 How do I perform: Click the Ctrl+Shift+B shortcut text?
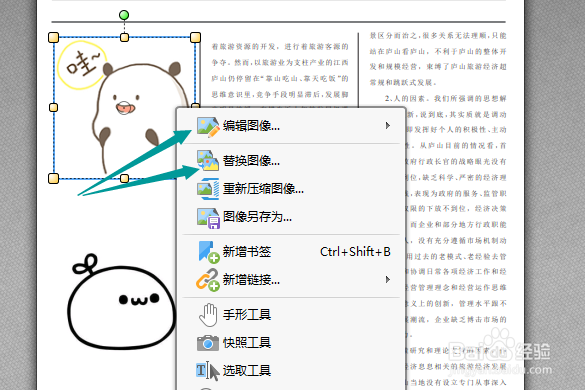tap(355, 252)
